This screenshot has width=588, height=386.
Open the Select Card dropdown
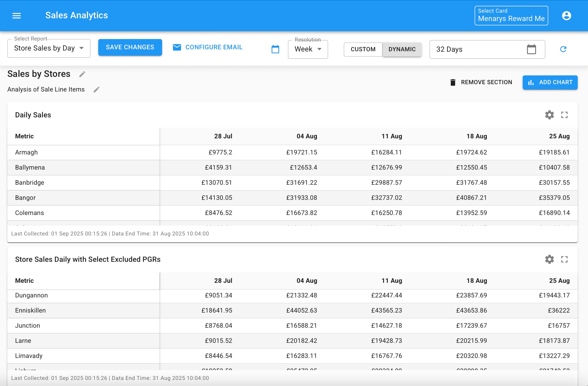(x=511, y=16)
